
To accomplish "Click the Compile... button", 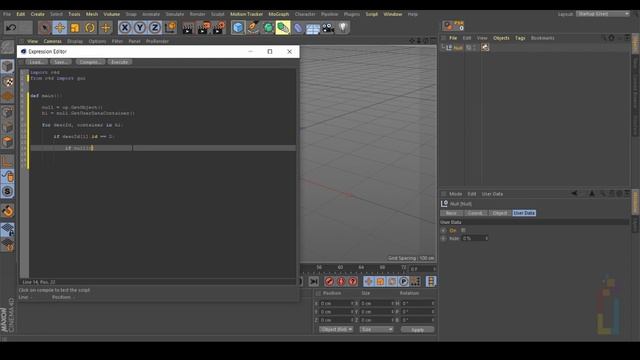I will [x=90, y=62].
